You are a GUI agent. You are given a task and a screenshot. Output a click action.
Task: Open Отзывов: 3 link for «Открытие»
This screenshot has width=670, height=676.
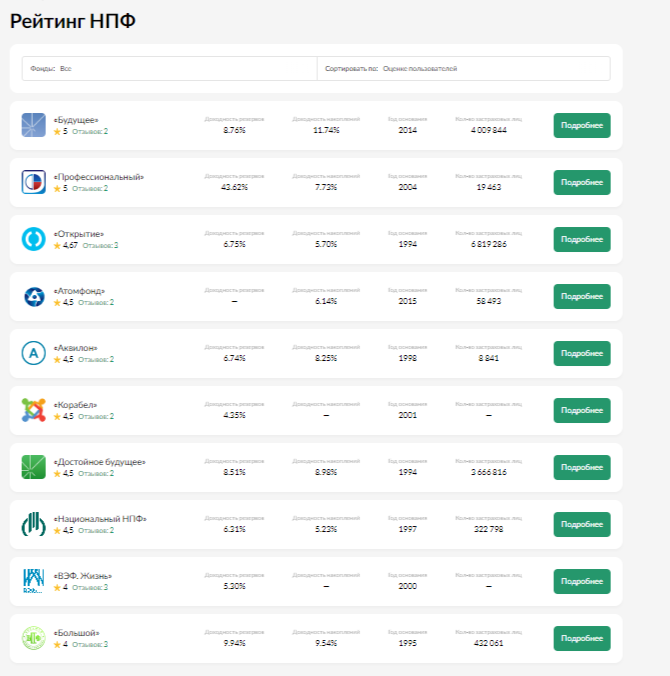coord(100,245)
